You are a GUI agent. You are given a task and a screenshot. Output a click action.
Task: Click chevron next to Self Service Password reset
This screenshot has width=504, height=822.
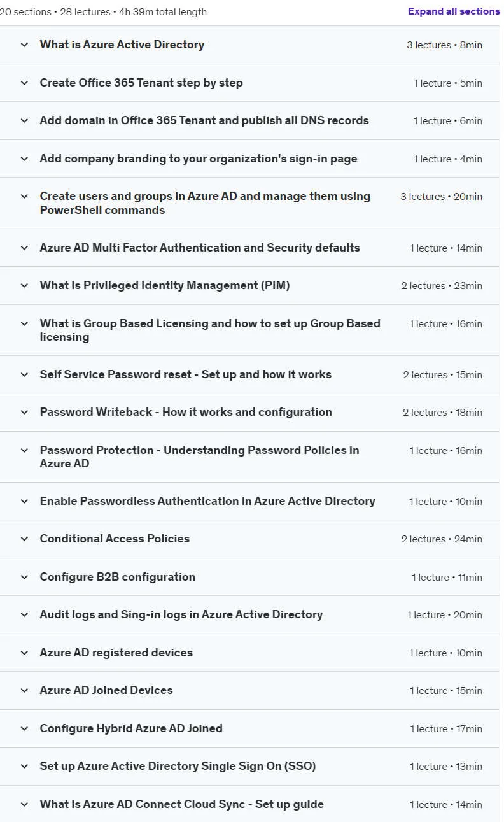(24, 374)
